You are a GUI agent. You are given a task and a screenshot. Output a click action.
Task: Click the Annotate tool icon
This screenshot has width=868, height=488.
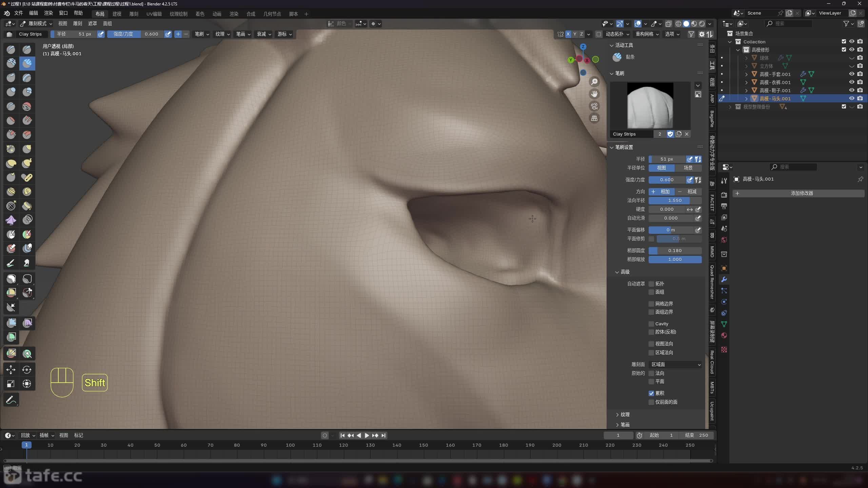pyautogui.click(x=11, y=400)
